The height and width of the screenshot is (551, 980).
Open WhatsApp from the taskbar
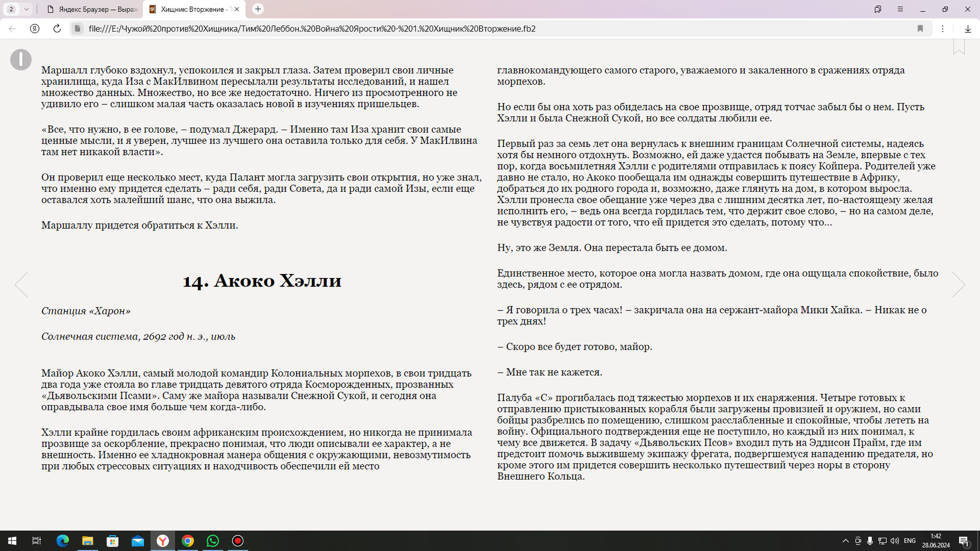click(x=212, y=541)
